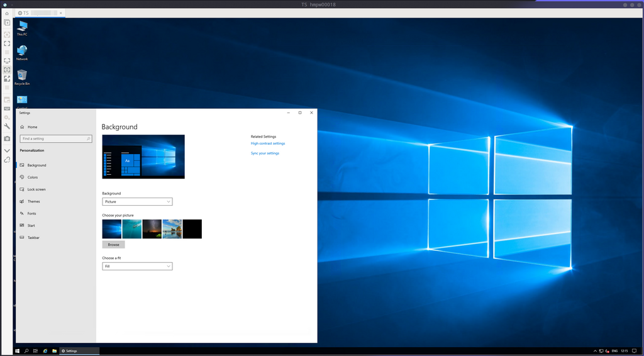Screen dimensions: 644x356
Task: Click the camera screenshot icon in left toolbar
Action: pos(7,138)
